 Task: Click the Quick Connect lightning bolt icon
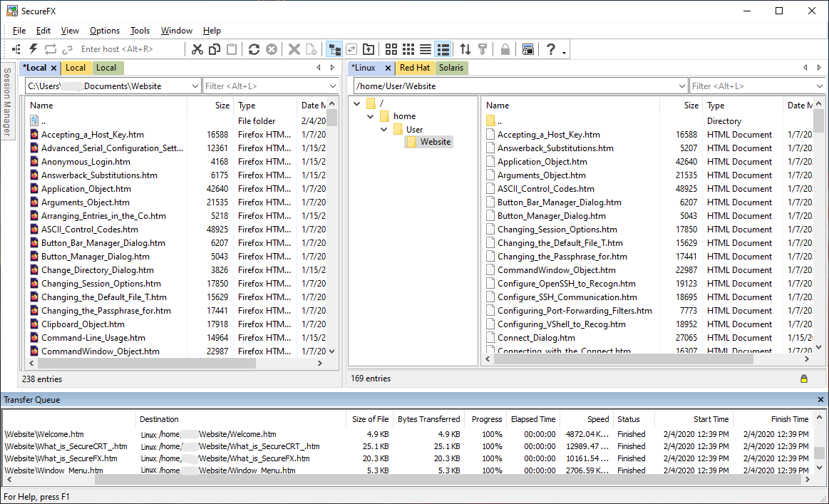click(34, 49)
